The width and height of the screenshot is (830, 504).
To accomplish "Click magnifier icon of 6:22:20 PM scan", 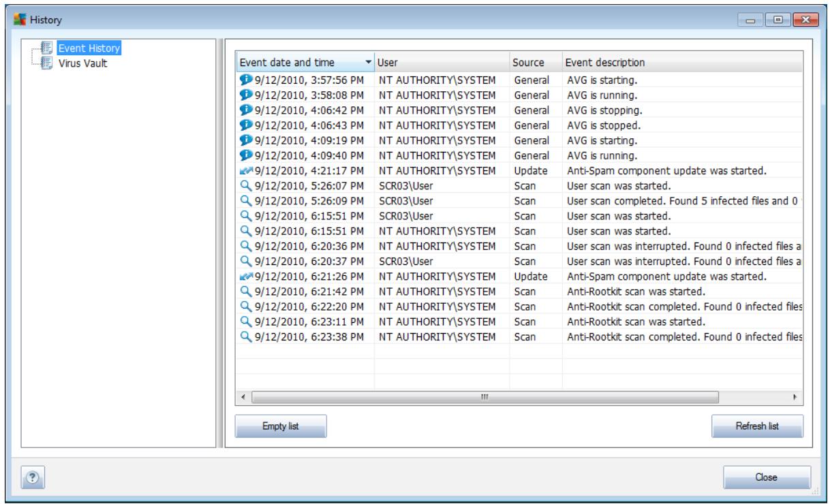I will pyautogui.click(x=246, y=306).
